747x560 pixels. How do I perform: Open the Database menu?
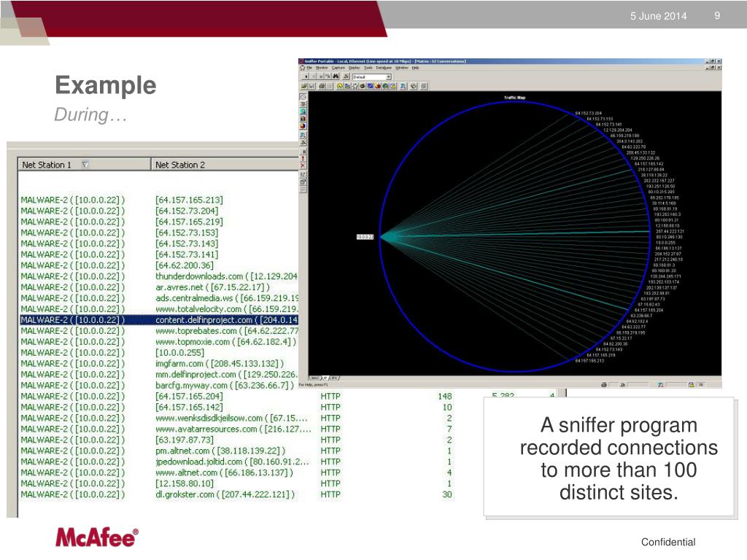coord(384,68)
